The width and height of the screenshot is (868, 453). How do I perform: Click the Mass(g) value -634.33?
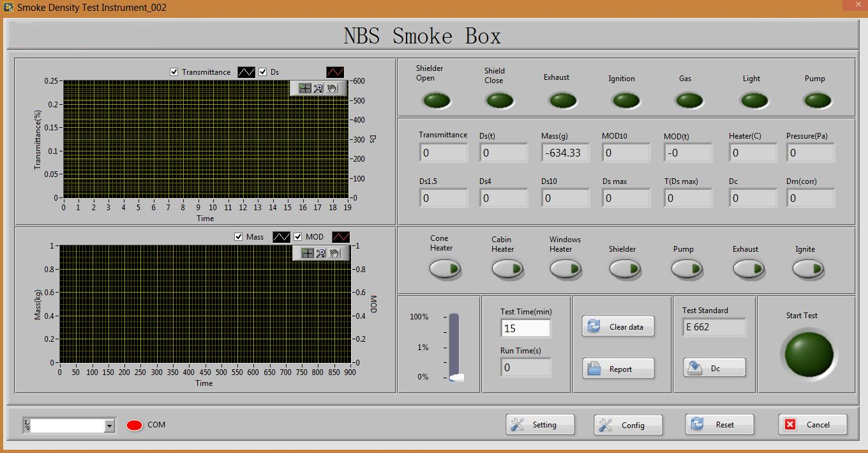tap(565, 153)
